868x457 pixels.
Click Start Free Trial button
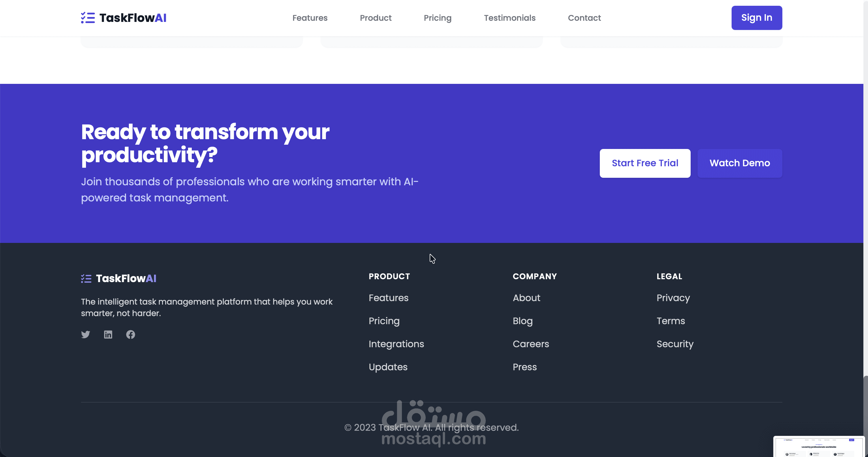tap(645, 163)
